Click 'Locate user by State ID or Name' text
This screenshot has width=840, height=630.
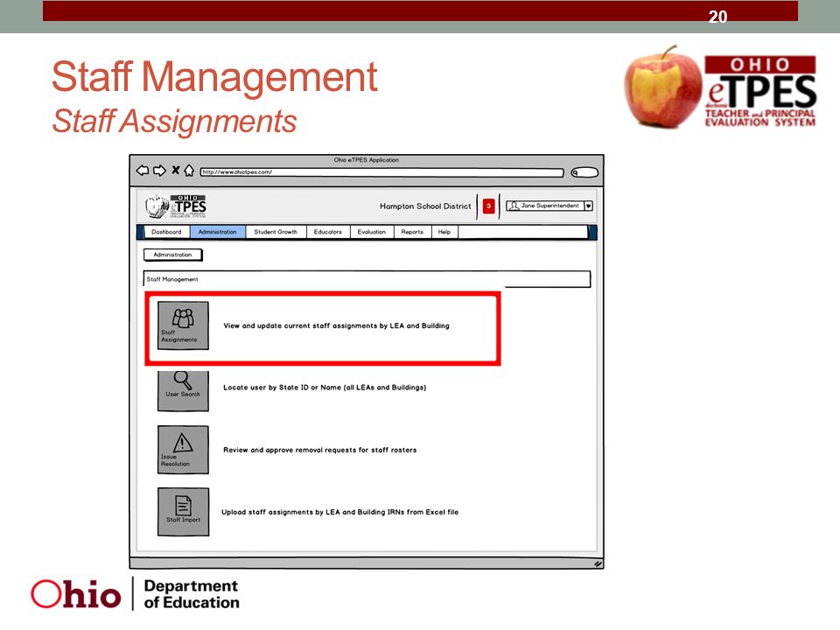[325, 388]
